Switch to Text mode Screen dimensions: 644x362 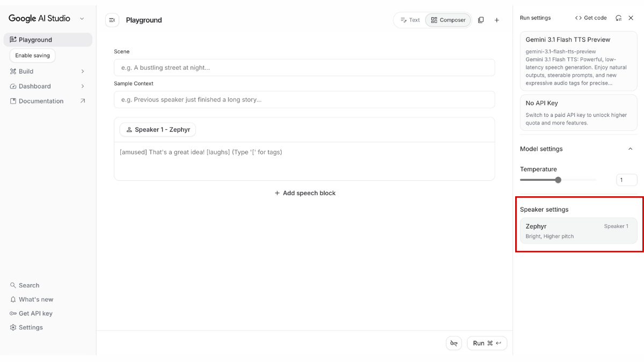[x=410, y=20]
